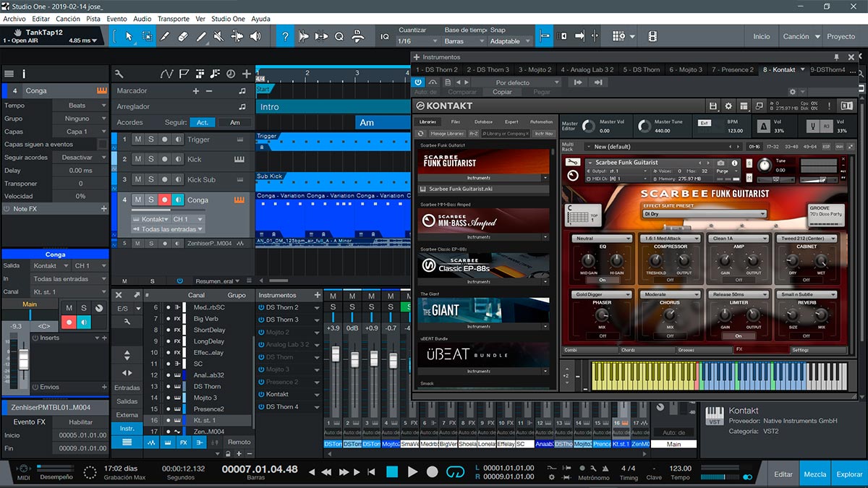Screen dimensions: 868x488
Task: Click the Record transport button
Action: (x=432, y=472)
